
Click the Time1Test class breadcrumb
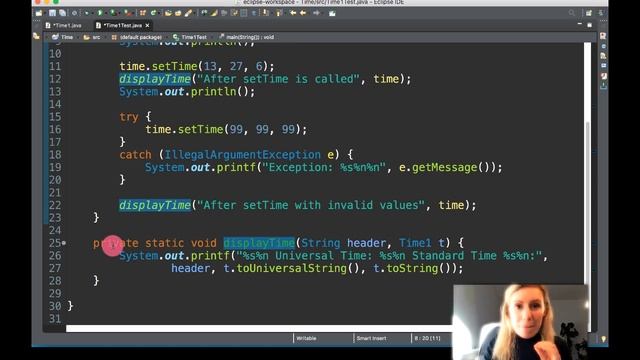point(190,37)
